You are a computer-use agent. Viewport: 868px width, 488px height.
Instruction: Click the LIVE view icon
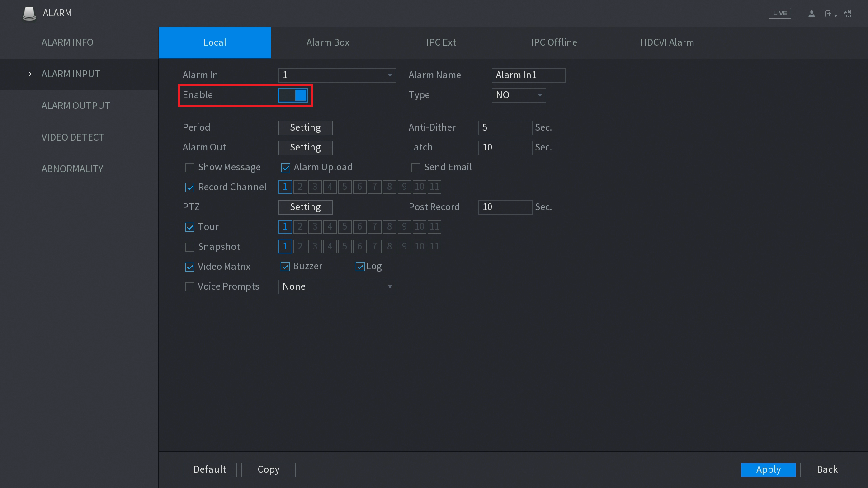[x=779, y=13]
